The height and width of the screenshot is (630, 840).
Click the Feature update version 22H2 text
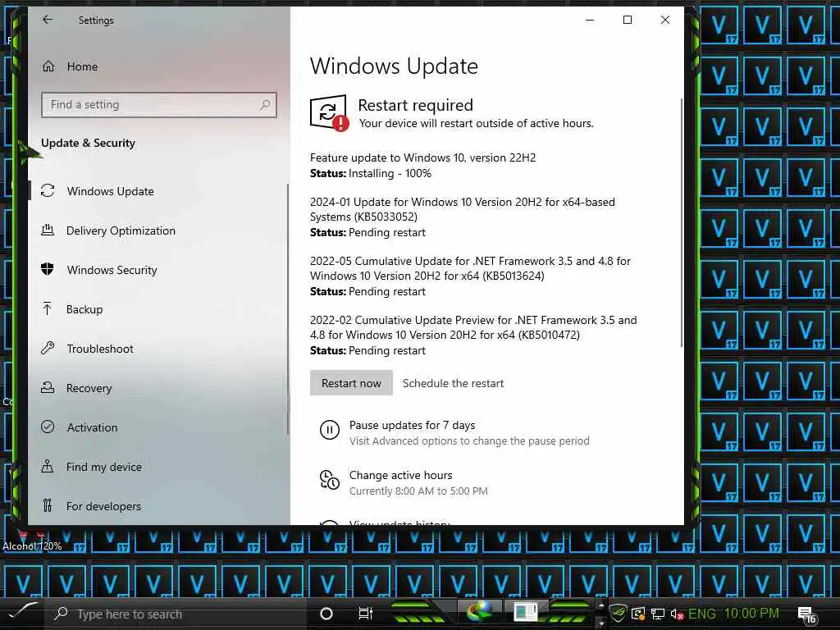(422, 157)
